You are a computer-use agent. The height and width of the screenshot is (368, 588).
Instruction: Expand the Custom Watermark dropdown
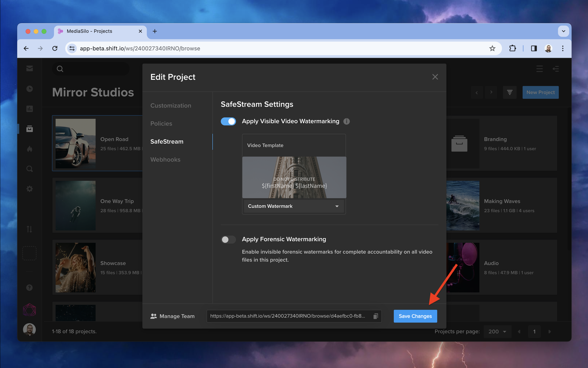[x=294, y=206]
